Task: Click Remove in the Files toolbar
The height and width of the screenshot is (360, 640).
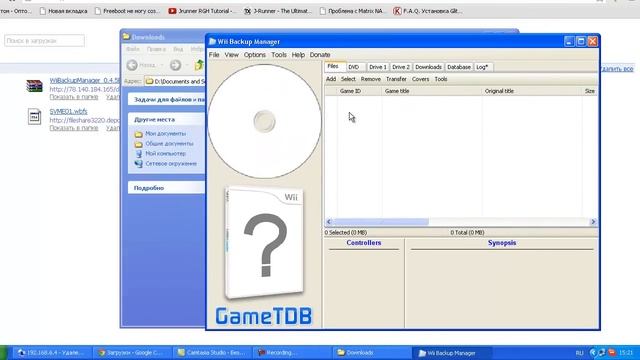Action: click(371, 79)
